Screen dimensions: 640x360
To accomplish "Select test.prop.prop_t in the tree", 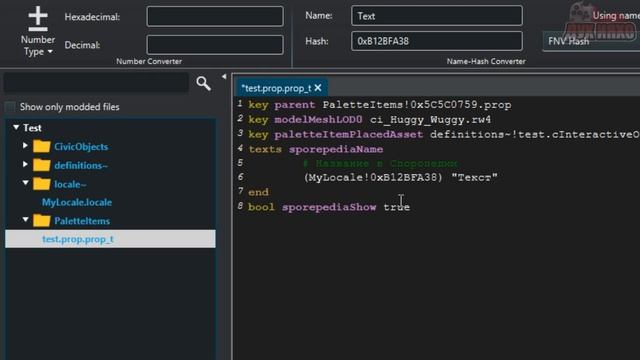I will [x=110, y=239].
